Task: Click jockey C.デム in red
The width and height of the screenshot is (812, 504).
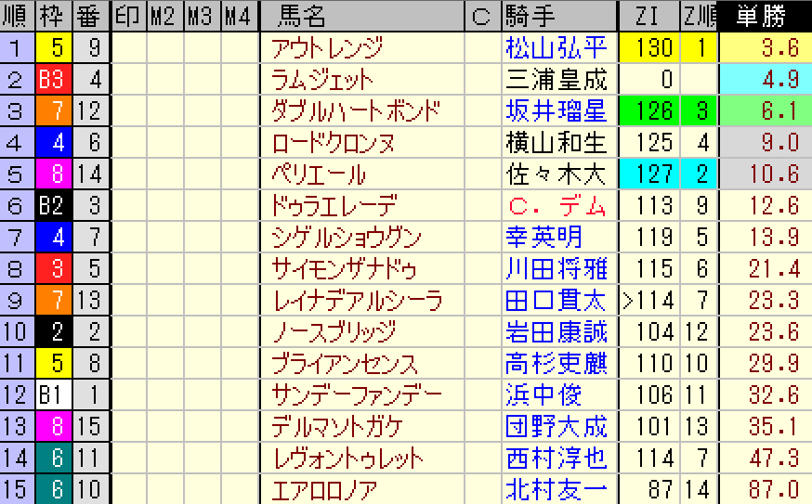Action: click(556, 206)
